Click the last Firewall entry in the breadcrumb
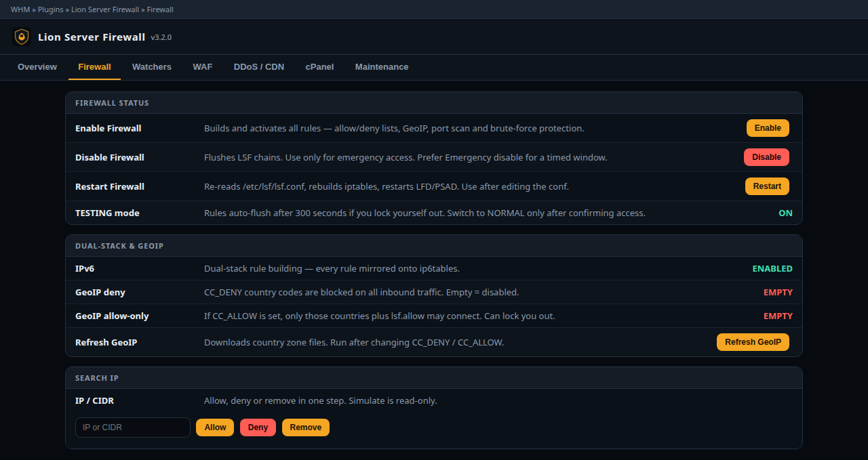The image size is (868, 460). 160,9
